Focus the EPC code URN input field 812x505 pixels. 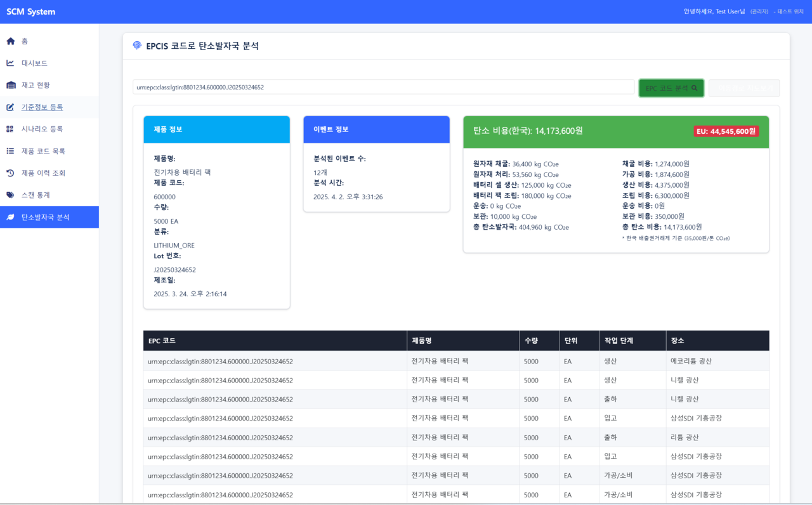(383, 88)
